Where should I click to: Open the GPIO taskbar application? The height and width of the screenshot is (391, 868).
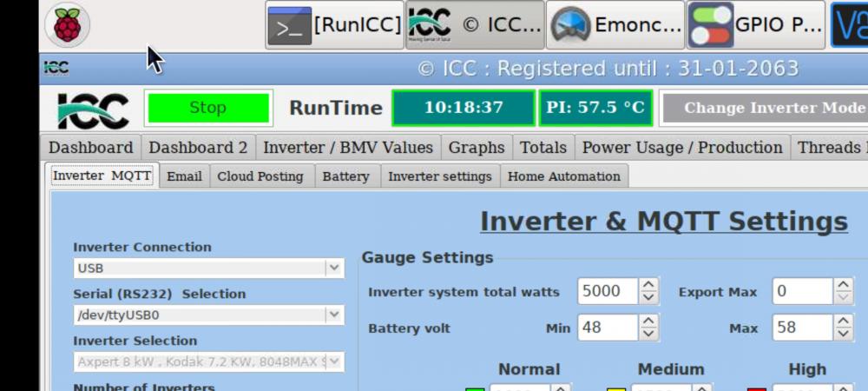pos(756,25)
